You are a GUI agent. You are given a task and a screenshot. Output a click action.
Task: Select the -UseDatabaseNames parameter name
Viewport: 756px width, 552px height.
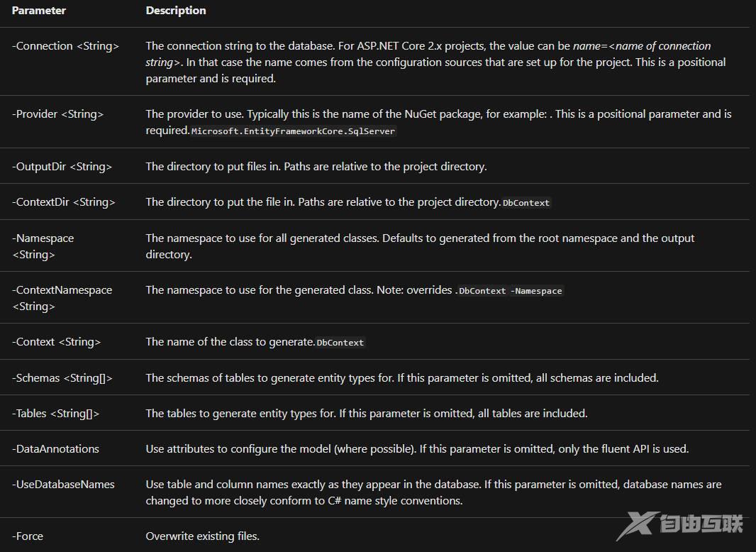(x=64, y=485)
